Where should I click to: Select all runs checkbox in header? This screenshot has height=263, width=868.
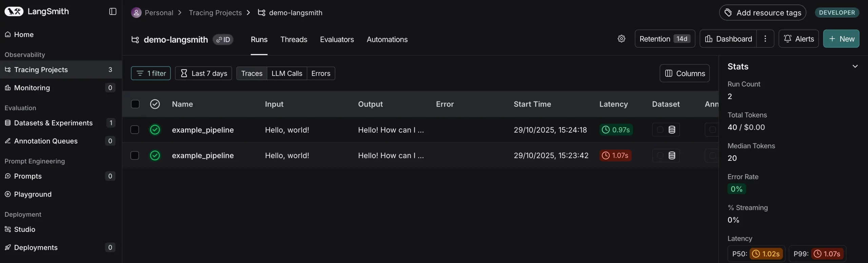pos(135,104)
